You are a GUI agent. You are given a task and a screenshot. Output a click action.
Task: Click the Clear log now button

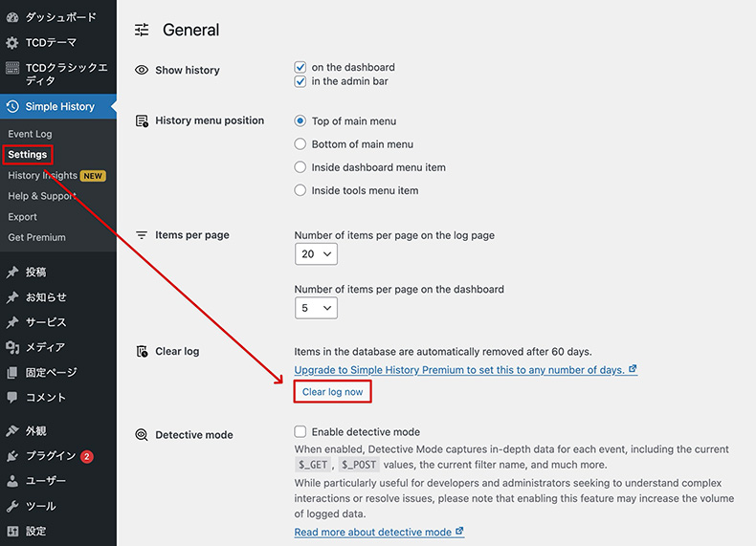pyautogui.click(x=332, y=392)
